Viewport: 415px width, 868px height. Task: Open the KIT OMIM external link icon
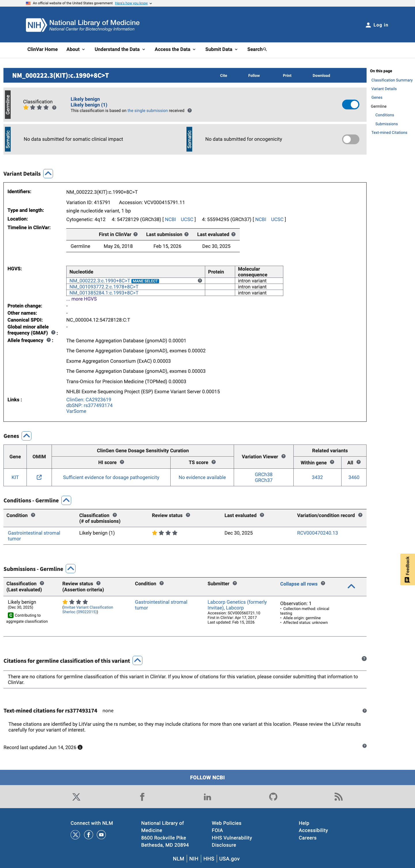click(39, 477)
